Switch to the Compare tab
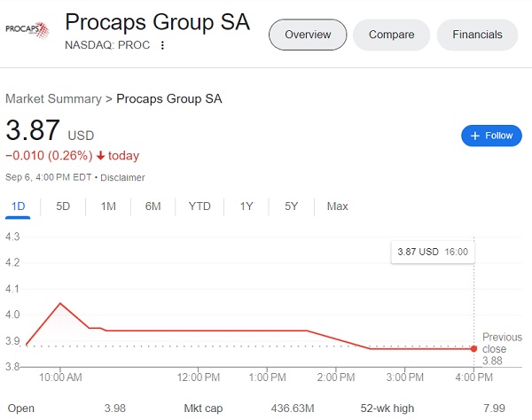Screen dimensions: 532x420 click(x=392, y=35)
